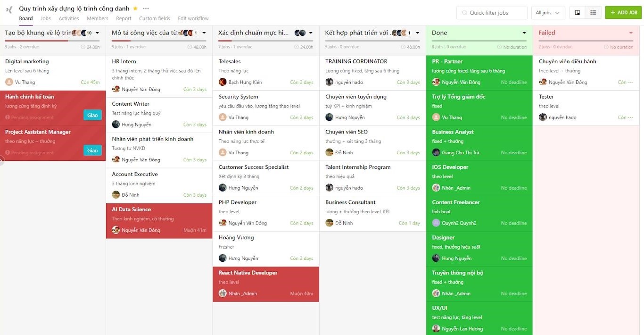Open the Talent Internship Program job card
The height and width of the screenshot is (335, 644).
(373, 179)
